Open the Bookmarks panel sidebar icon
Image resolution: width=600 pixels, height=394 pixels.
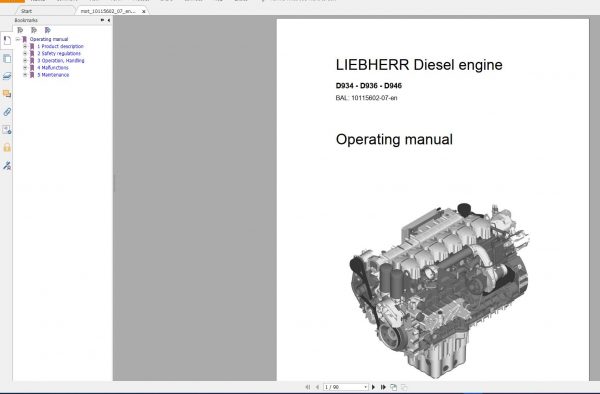pos(7,40)
